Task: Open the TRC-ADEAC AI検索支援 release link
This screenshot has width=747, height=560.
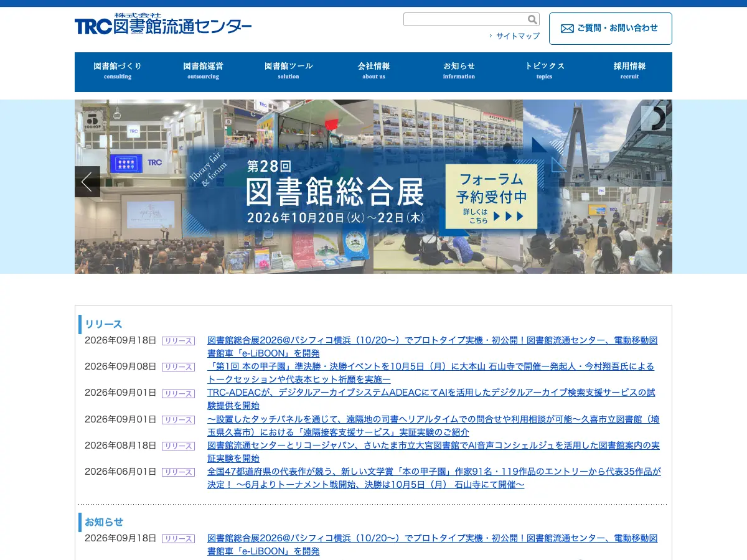Action: click(431, 399)
